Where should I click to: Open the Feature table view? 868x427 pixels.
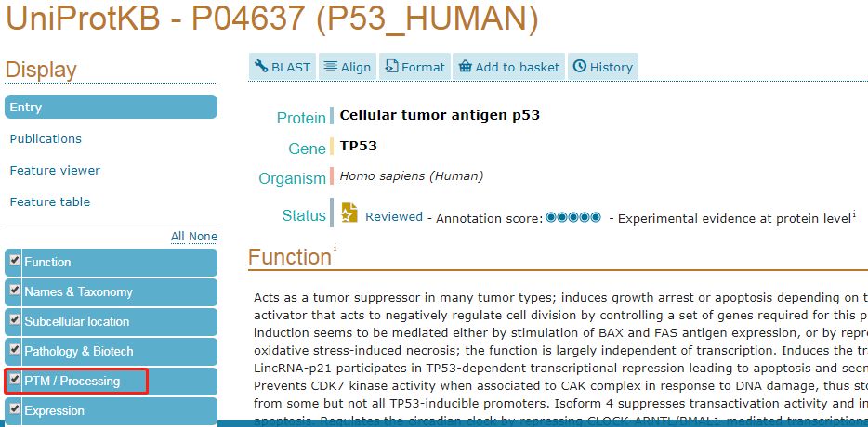point(50,201)
